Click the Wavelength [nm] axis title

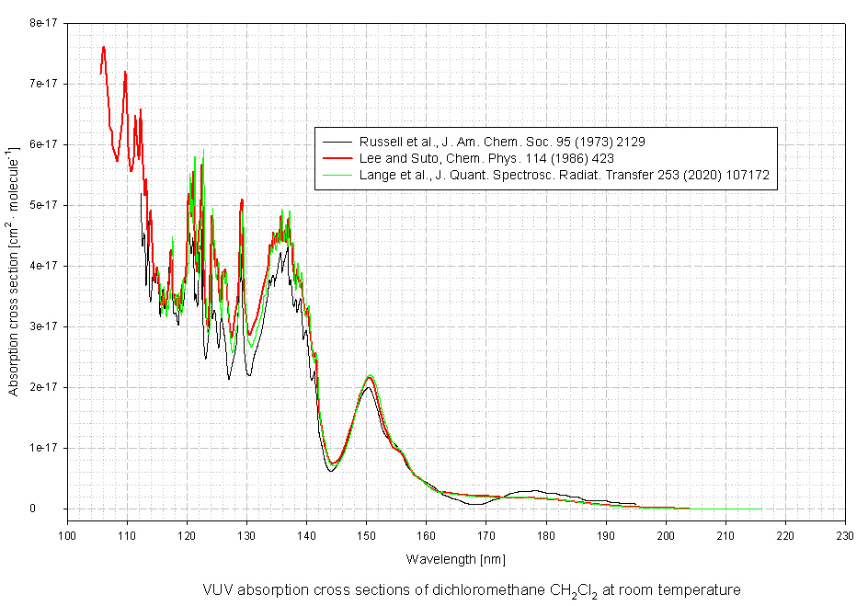[455, 559]
